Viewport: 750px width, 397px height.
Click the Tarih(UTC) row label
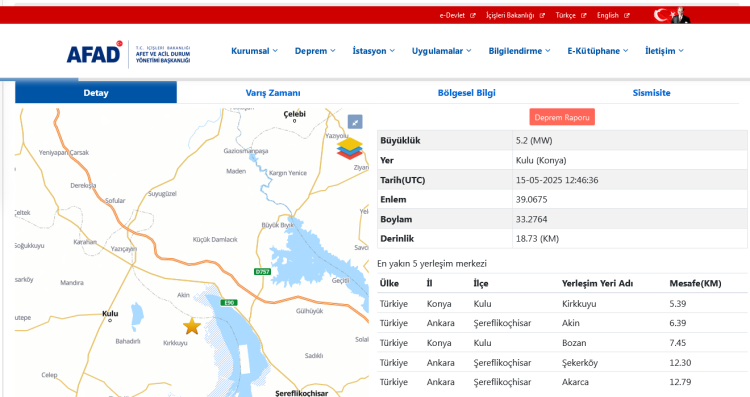coord(403,180)
